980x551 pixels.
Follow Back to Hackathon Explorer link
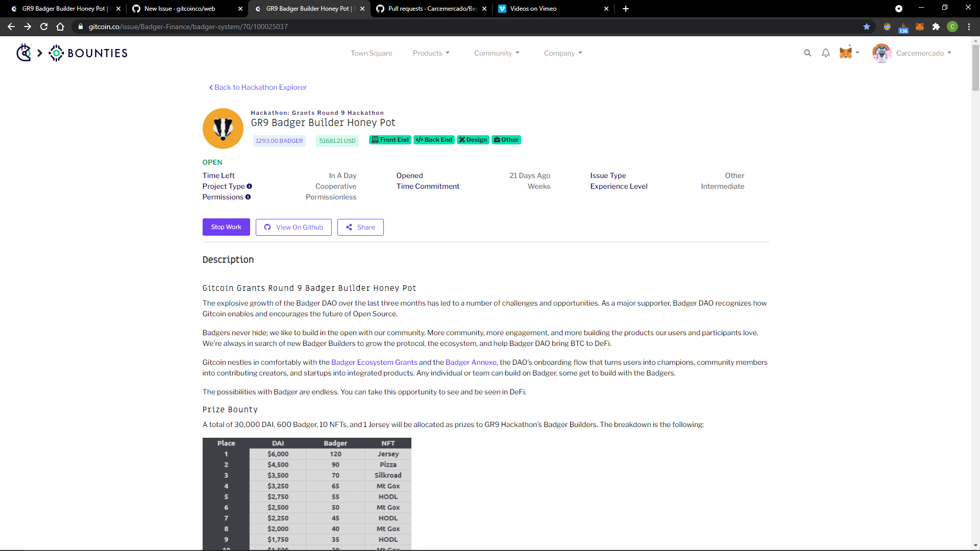(x=258, y=87)
